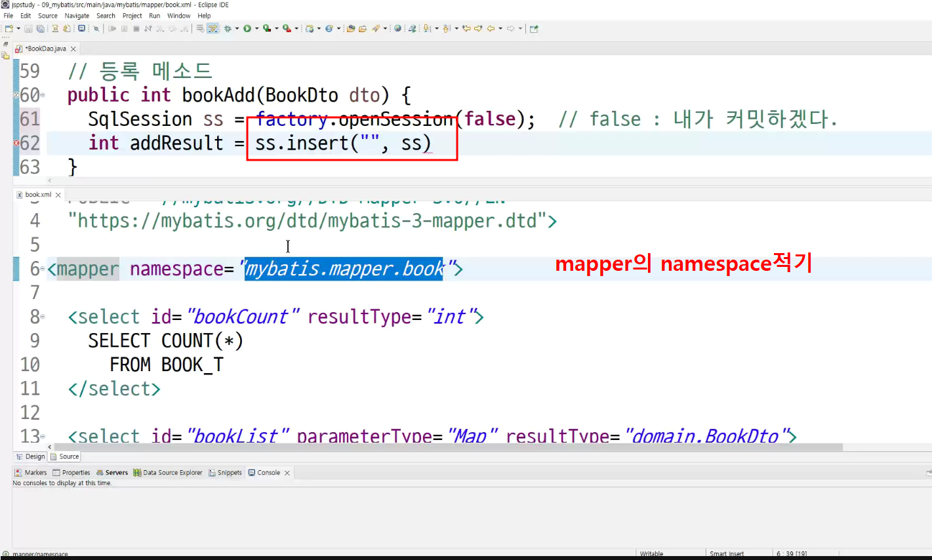The height and width of the screenshot is (560, 932).
Task: Collapse the bookAdd method fold marker
Action: click(x=43, y=95)
